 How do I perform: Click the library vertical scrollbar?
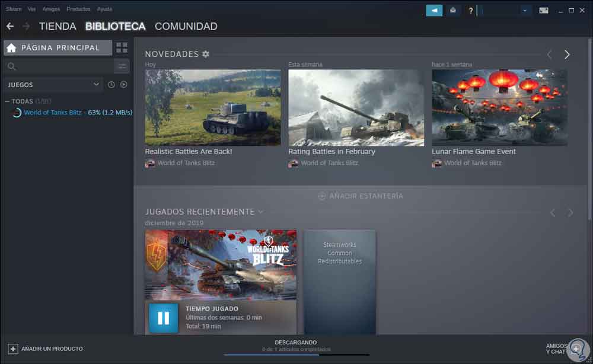coord(590,129)
